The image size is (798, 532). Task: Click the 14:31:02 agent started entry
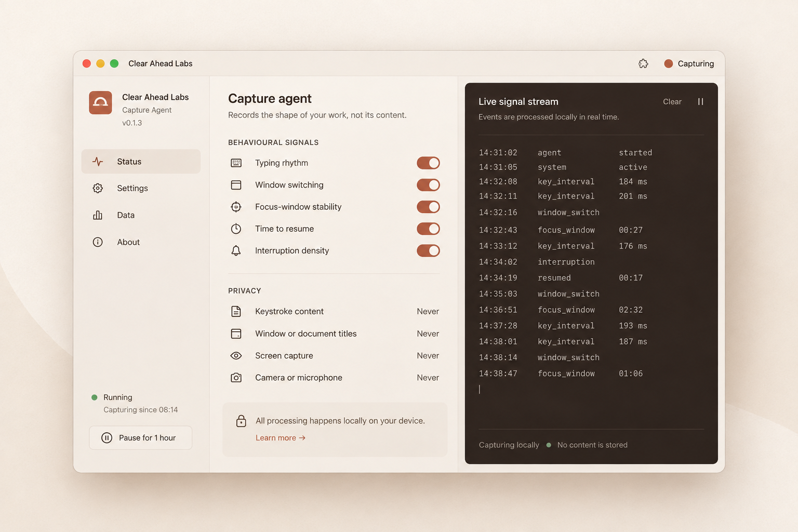[x=565, y=153]
